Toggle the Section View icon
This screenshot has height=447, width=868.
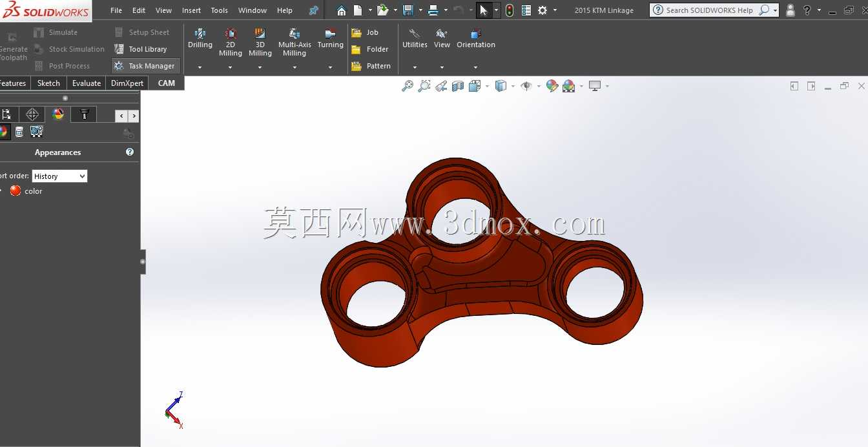pyautogui.click(x=458, y=86)
